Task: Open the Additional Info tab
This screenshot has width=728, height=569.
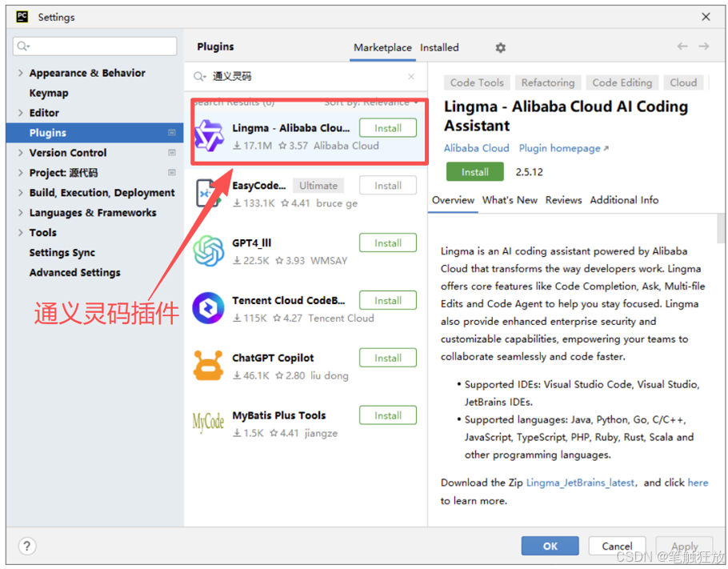Action: [624, 200]
